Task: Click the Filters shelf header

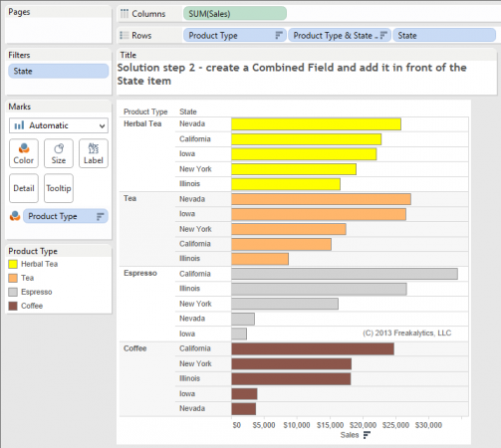Action: click(x=19, y=55)
